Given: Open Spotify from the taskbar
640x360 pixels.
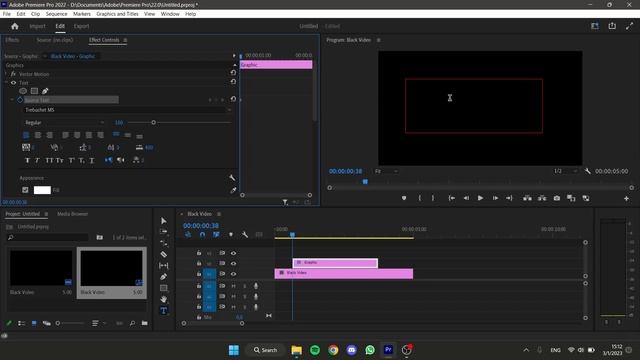Looking at the screenshot, I should [315, 350].
